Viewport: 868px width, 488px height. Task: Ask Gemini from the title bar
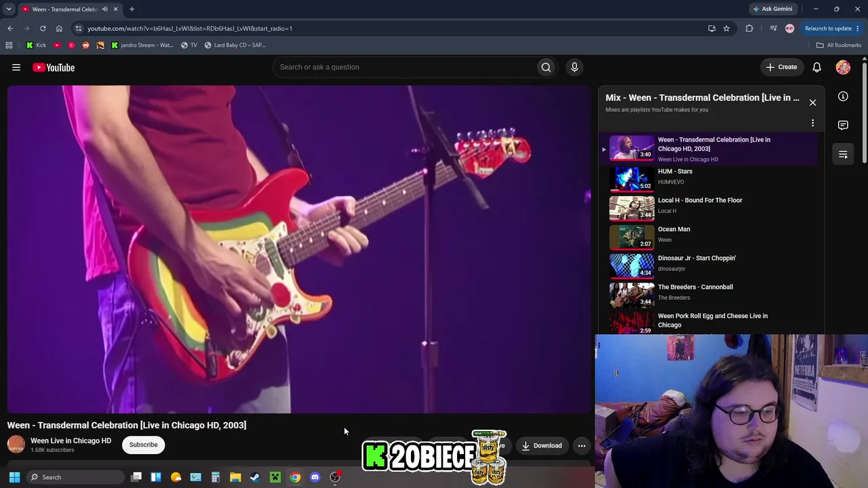tap(772, 9)
